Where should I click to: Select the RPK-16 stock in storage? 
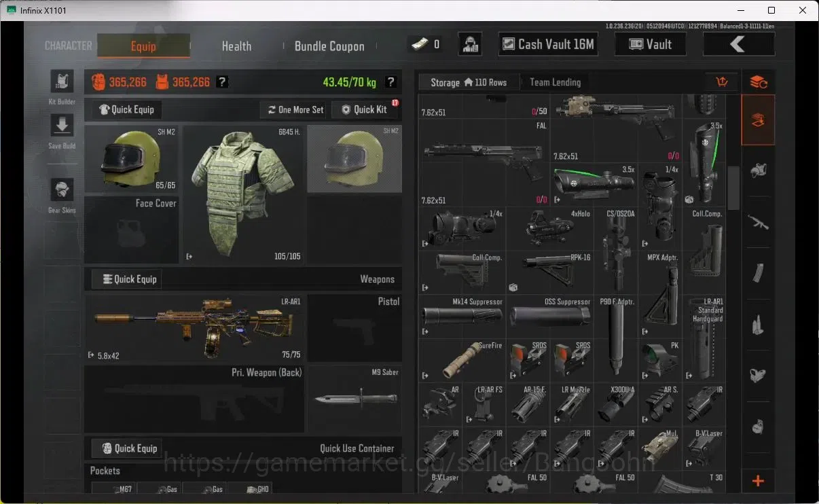click(x=549, y=272)
